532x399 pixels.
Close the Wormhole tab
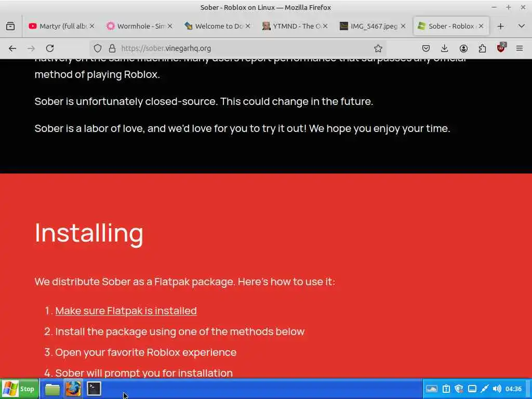(170, 26)
